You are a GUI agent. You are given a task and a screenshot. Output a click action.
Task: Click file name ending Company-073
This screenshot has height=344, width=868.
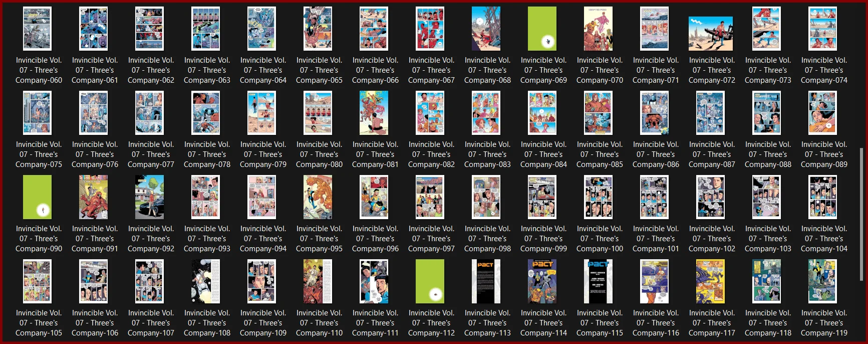click(768, 70)
